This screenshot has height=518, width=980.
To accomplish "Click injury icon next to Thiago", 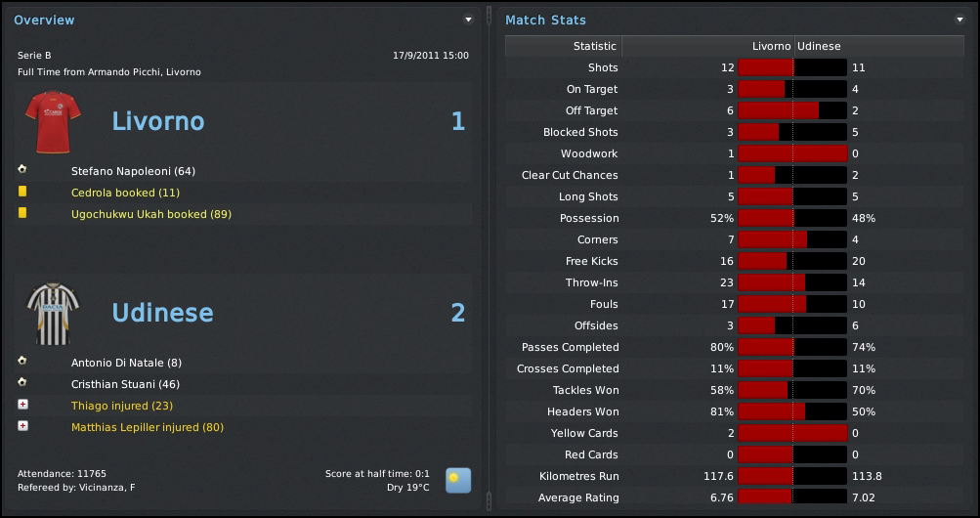I will 22,405.
